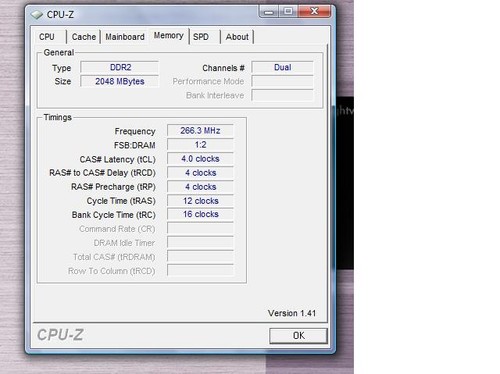Click the Channels # label
Screen dimensions: 500x374
pyautogui.click(x=223, y=68)
